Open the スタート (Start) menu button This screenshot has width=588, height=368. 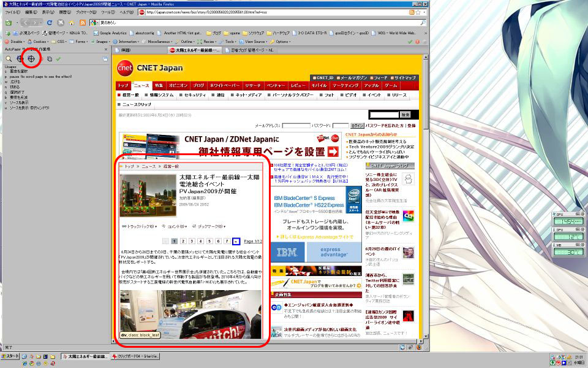(x=10, y=356)
